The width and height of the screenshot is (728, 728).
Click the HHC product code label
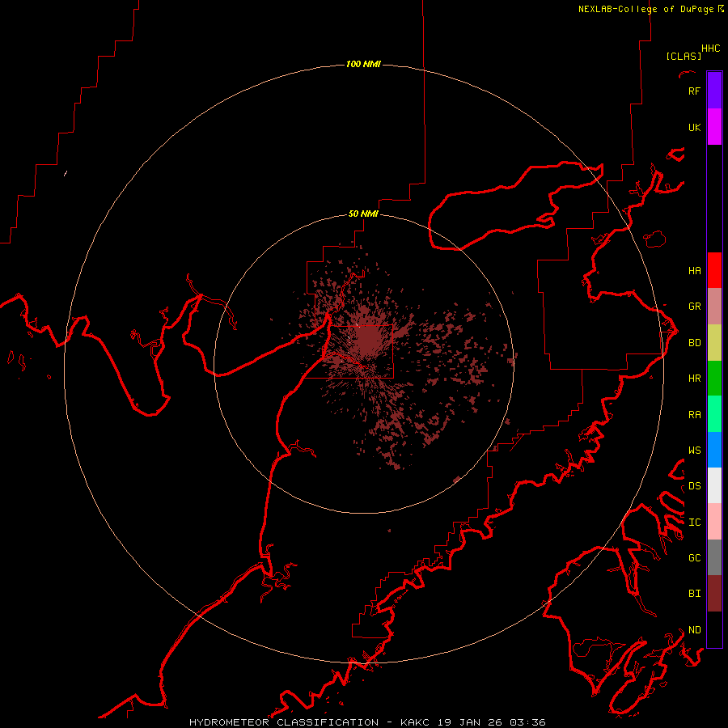coord(710,49)
